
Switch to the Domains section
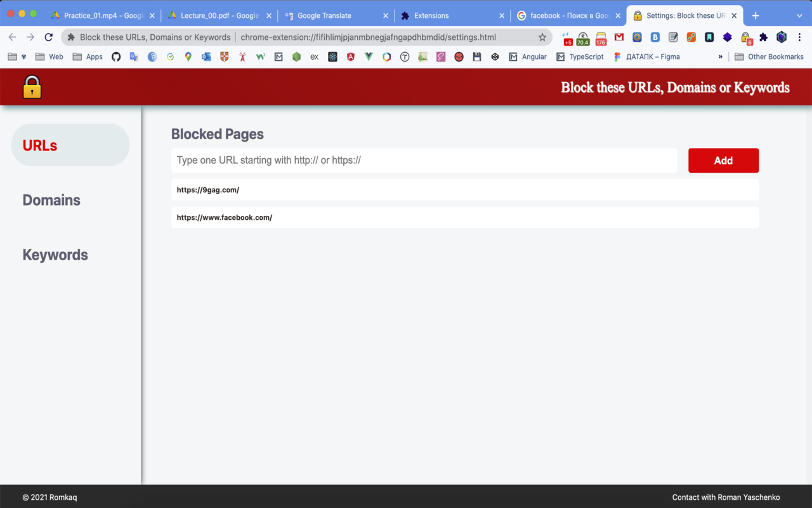point(51,200)
